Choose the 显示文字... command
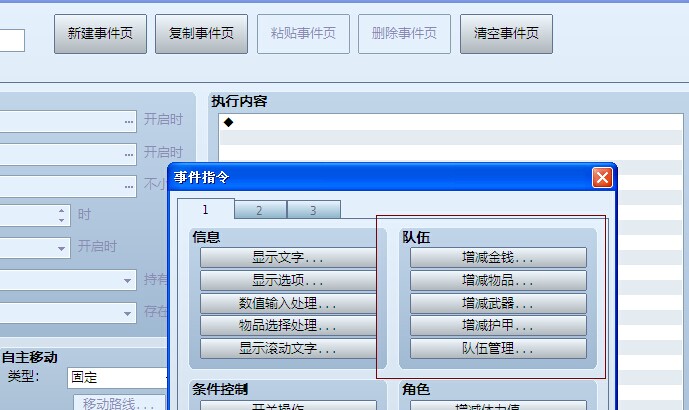The width and height of the screenshot is (689, 410). click(288, 258)
